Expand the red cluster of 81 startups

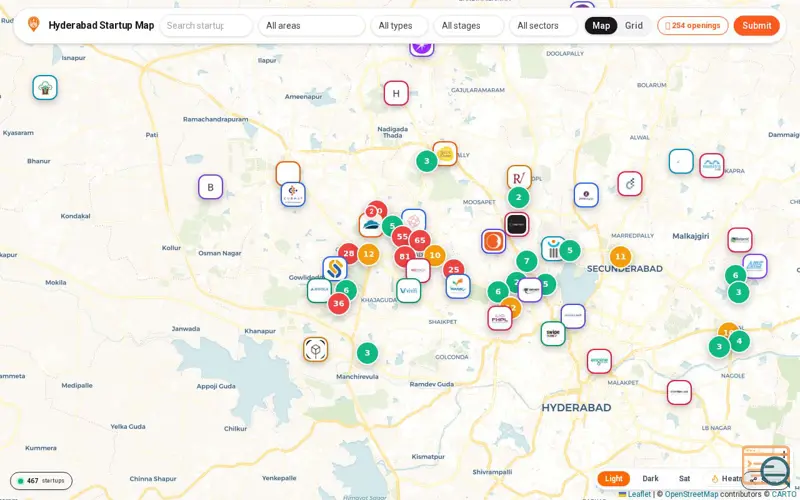tap(405, 256)
